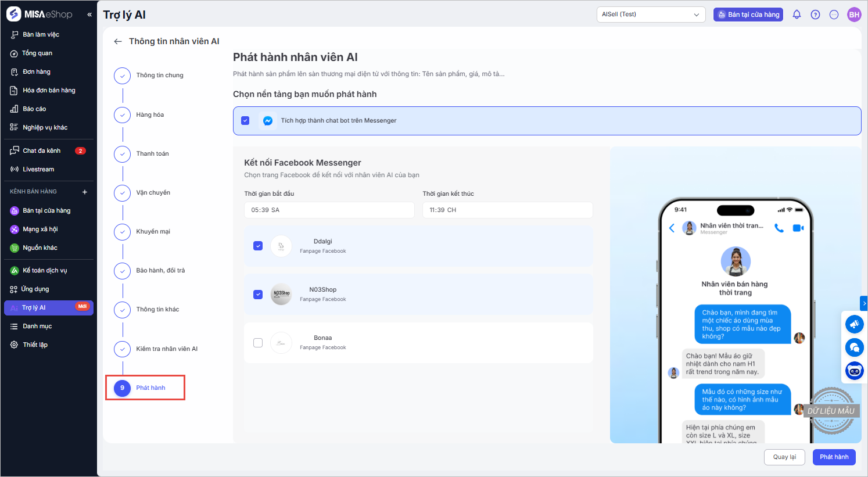This screenshot has width=868, height=477.
Task: Click the start time field showing 05:39 SA
Action: [329, 210]
